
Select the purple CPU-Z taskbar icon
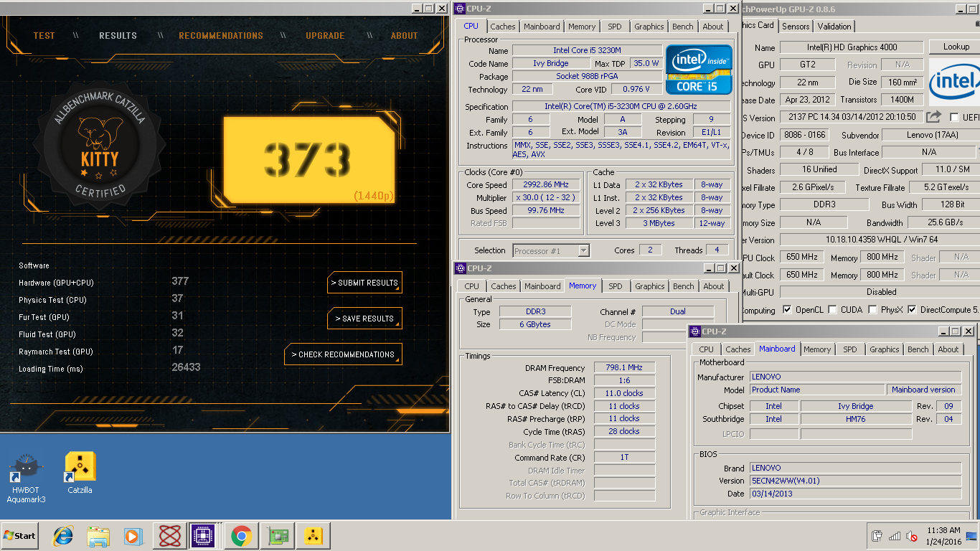click(x=204, y=536)
